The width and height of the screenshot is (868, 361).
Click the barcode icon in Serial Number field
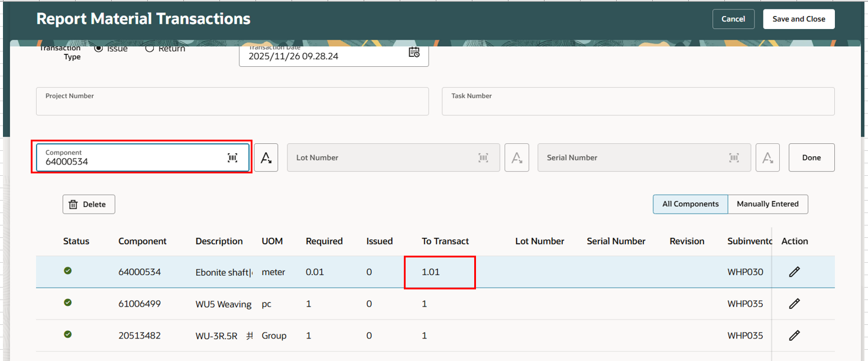(x=734, y=157)
